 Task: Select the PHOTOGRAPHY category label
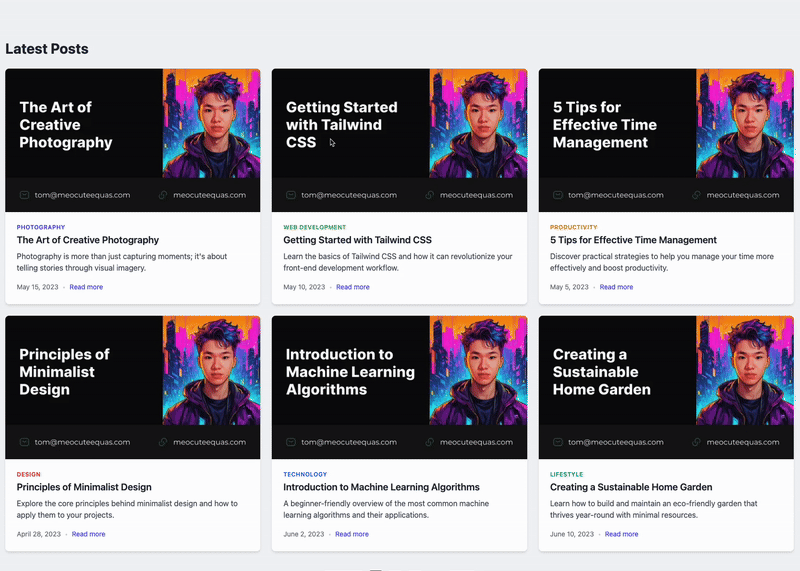point(41,227)
